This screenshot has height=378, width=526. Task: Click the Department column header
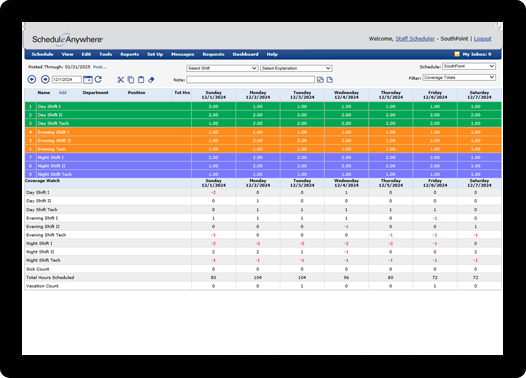click(96, 93)
